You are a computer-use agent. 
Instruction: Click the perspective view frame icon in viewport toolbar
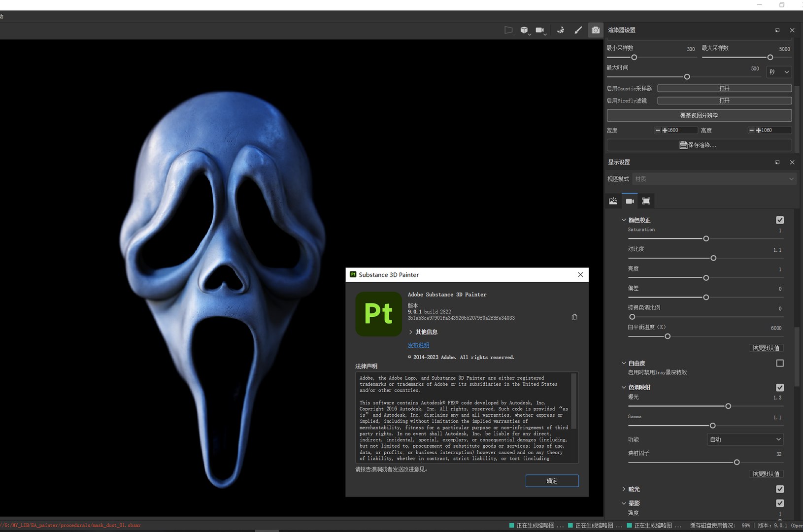click(508, 30)
